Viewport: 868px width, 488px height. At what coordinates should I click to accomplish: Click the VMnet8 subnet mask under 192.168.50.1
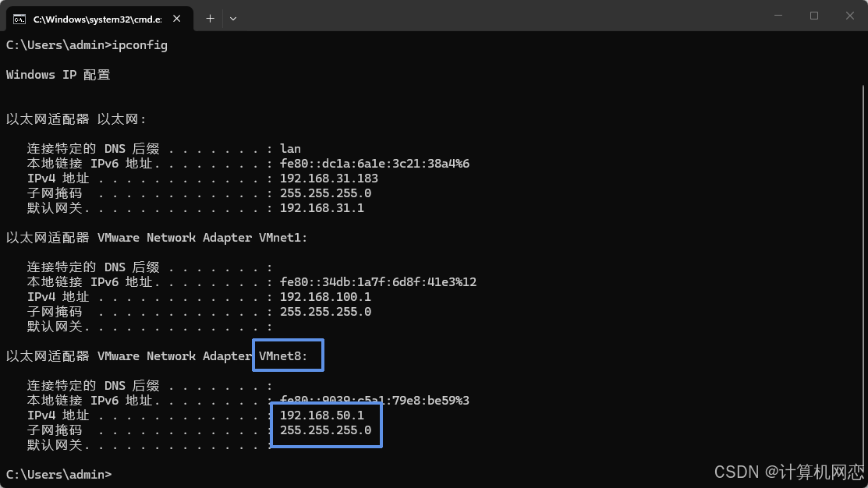click(x=325, y=430)
